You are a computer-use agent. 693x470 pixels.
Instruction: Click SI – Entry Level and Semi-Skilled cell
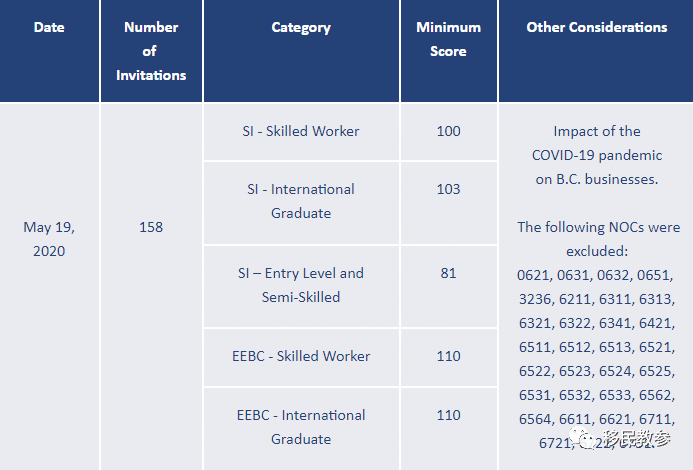tap(301, 285)
